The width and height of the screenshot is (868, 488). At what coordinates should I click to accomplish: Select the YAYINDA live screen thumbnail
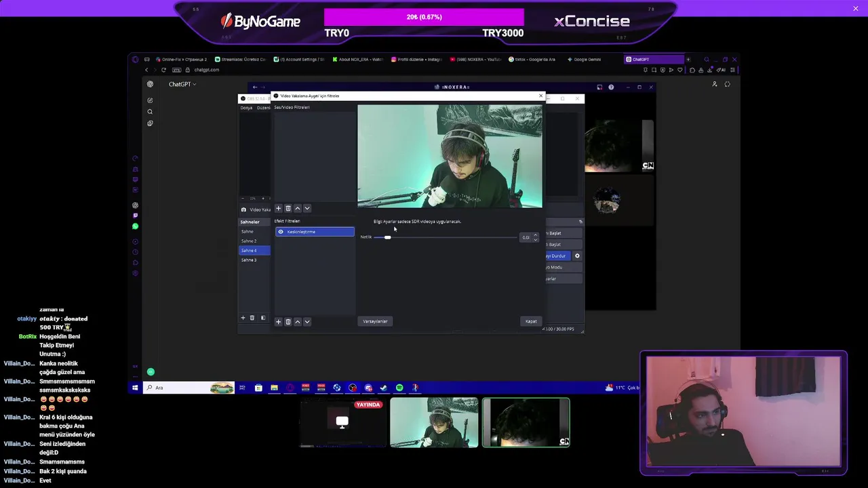[x=343, y=423]
